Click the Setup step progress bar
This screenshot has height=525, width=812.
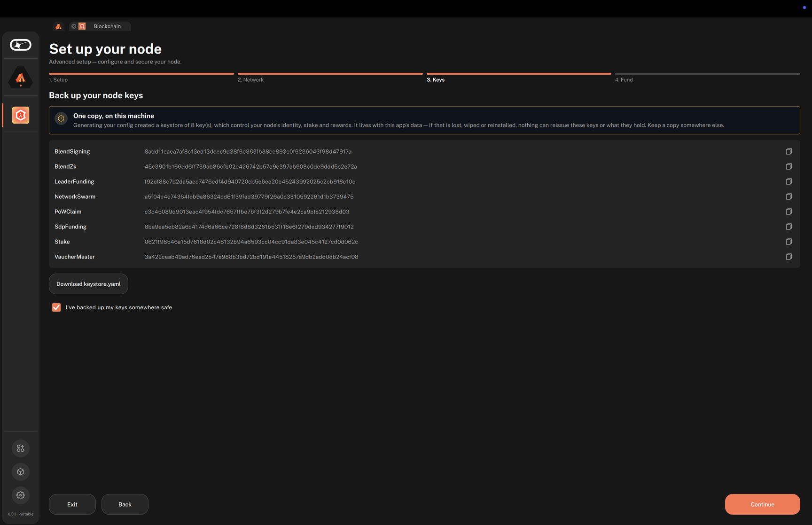[x=141, y=74]
